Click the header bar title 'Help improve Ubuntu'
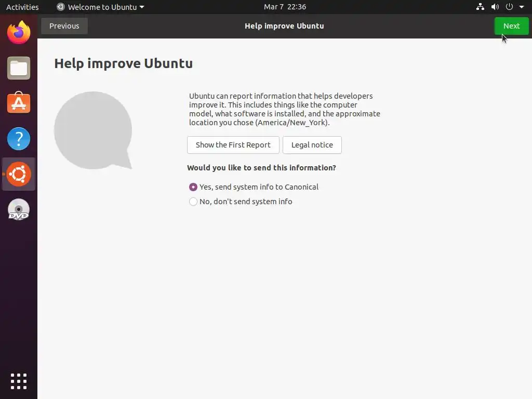The width and height of the screenshot is (532, 399). click(x=284, y=26)
